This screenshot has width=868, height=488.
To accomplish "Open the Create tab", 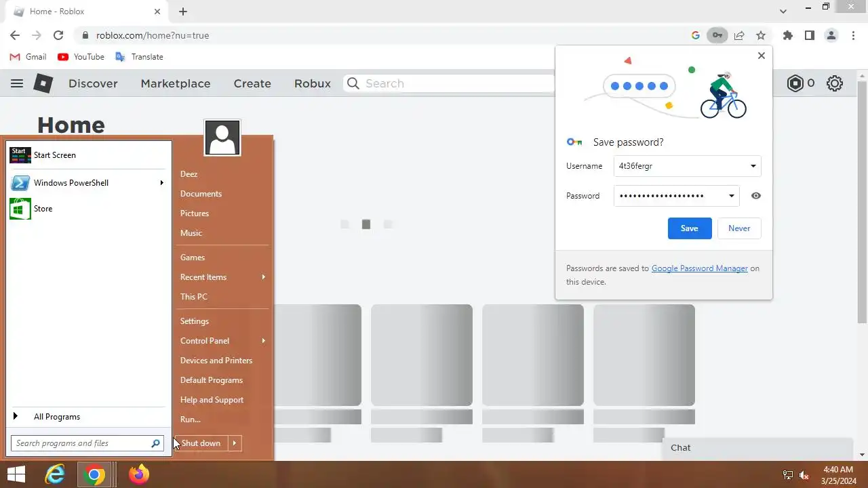I will (252, 83).
